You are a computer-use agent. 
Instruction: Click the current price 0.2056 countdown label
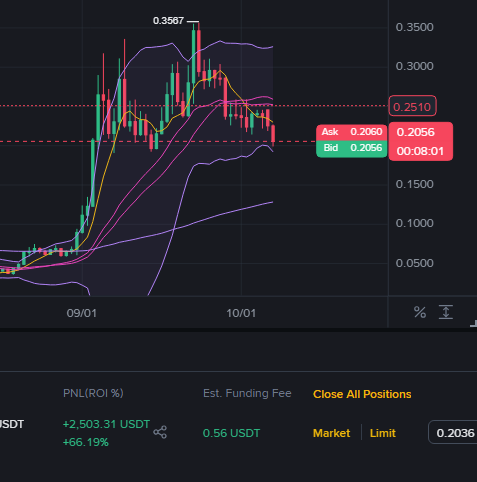coord(420,141)
